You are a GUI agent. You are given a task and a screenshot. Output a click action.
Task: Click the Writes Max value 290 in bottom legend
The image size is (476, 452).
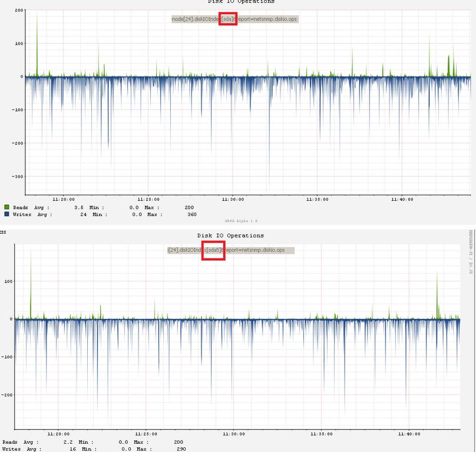tap(181, 448)
